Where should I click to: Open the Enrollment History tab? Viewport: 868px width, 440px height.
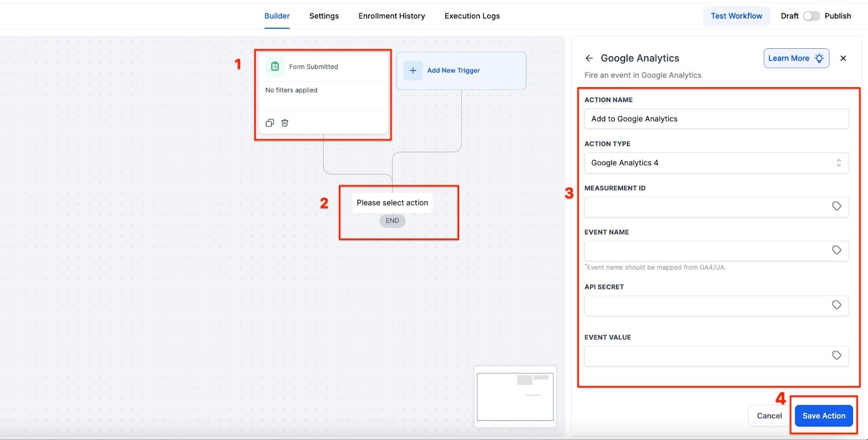[392, 16]
